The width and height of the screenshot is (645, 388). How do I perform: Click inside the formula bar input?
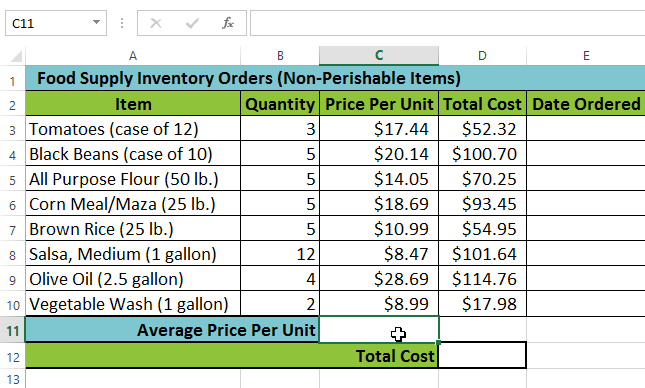click(x=448, y=23)
